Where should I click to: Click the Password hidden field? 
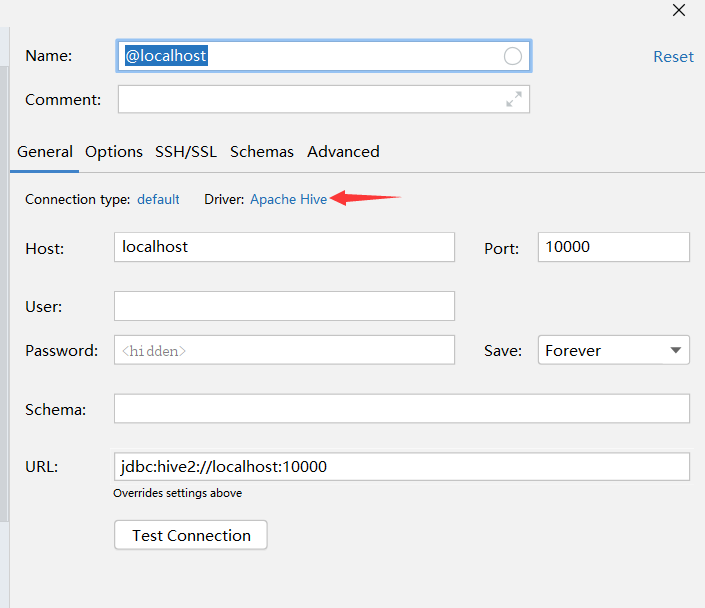click(x=284, y=350)
